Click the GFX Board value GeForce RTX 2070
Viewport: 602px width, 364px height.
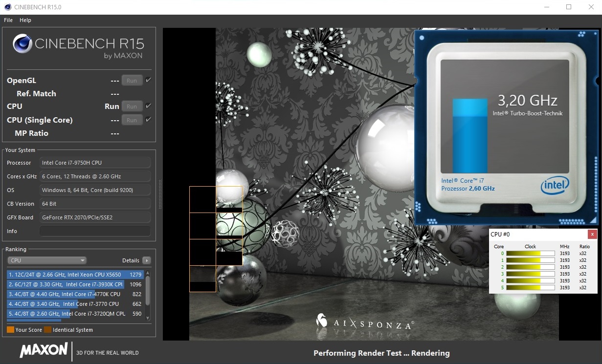95,217
